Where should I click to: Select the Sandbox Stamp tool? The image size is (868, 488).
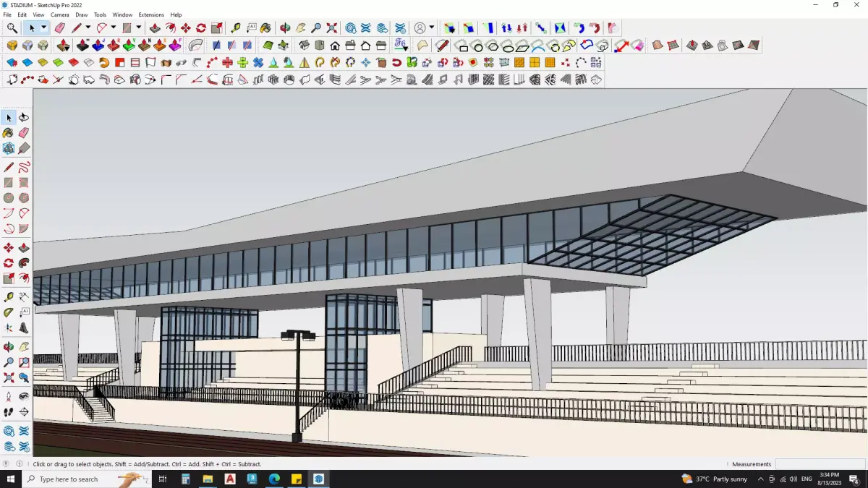coord(707,46)
